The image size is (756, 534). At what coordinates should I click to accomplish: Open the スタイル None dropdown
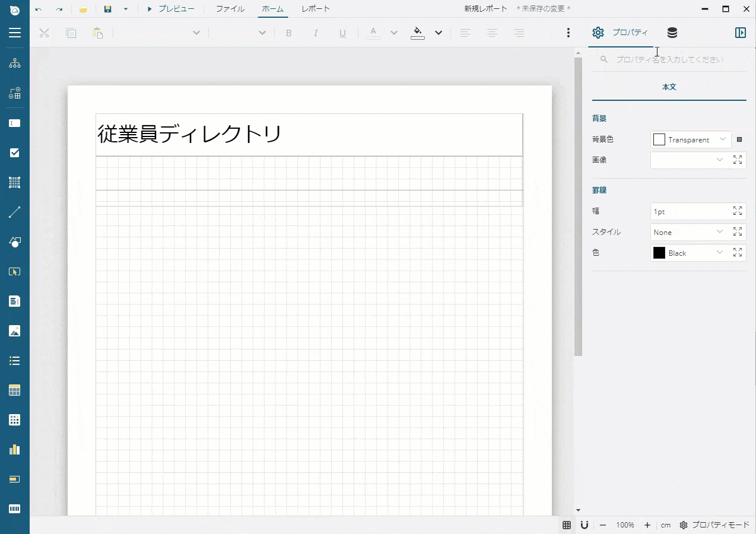719,232
